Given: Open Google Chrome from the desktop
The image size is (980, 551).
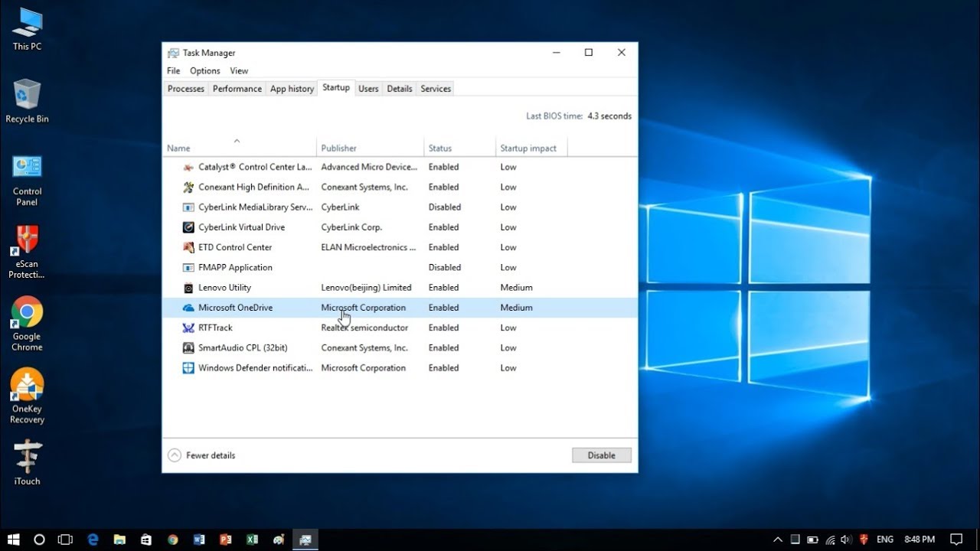Looking at the screenshot, I should click(27, 312).
